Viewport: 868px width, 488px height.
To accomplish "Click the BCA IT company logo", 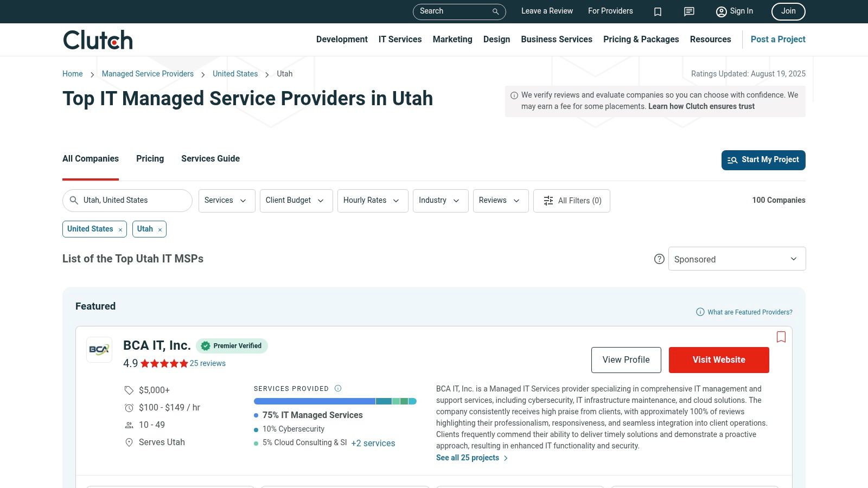I will (99, 350).
